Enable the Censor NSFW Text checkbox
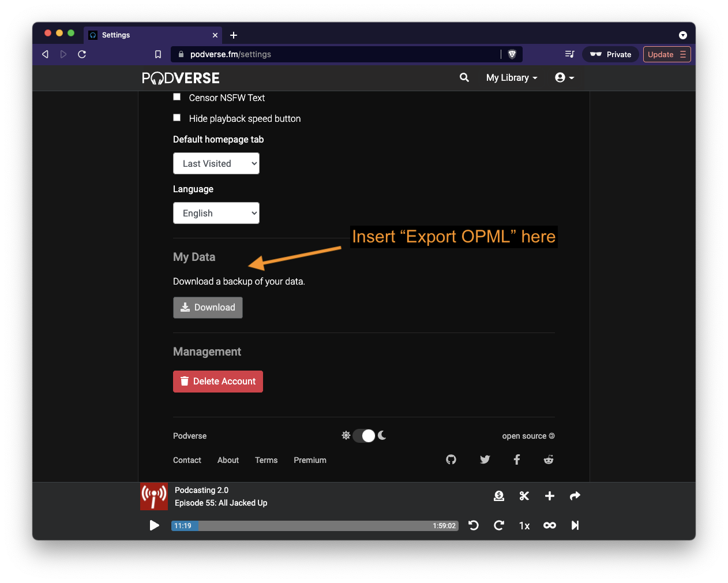The height and width of the screenshot is (583, 728). coord(177,96)
